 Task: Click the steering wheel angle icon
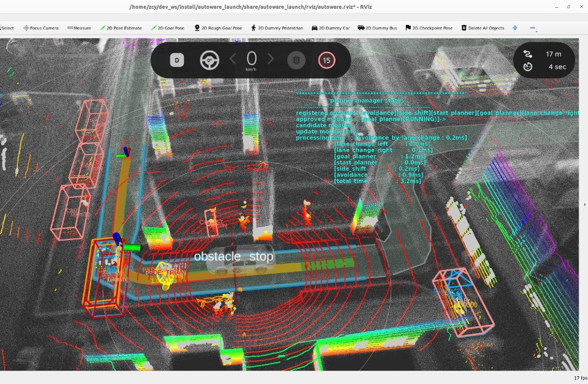[x=209, y=60]
